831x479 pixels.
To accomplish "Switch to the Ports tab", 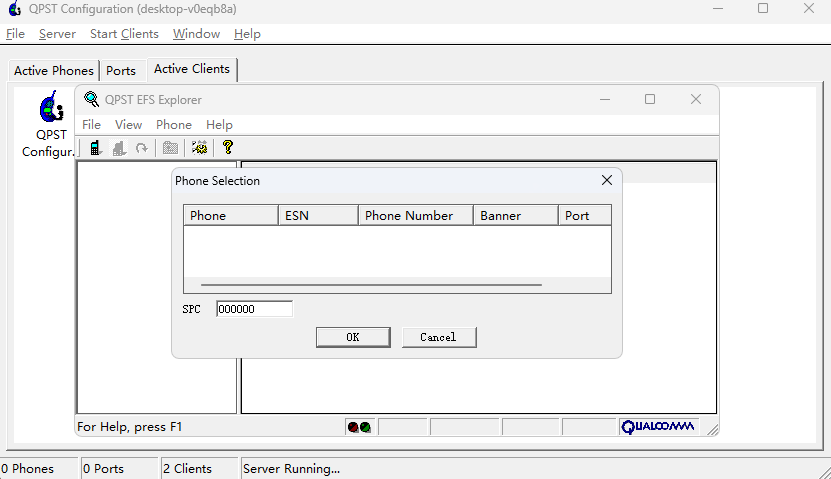I will pyautogui.click(x=121, y=71).
